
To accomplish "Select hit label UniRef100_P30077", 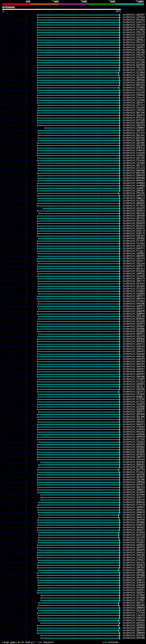I will [133, 22].
